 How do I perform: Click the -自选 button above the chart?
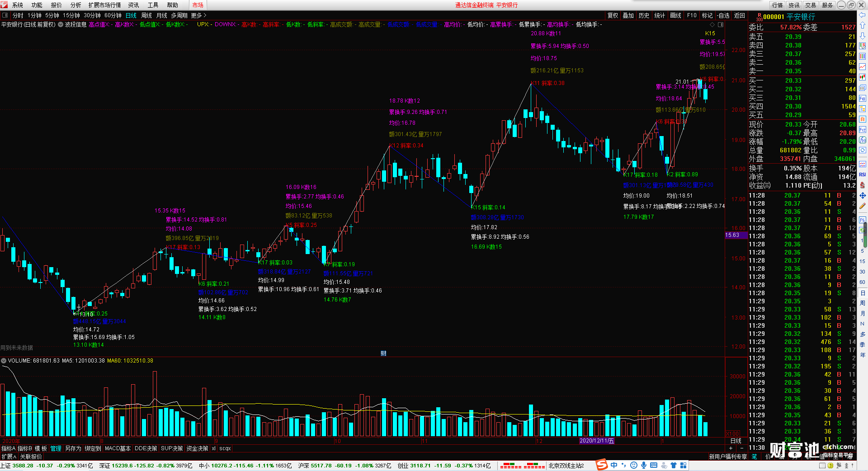[x=723, y=15]
